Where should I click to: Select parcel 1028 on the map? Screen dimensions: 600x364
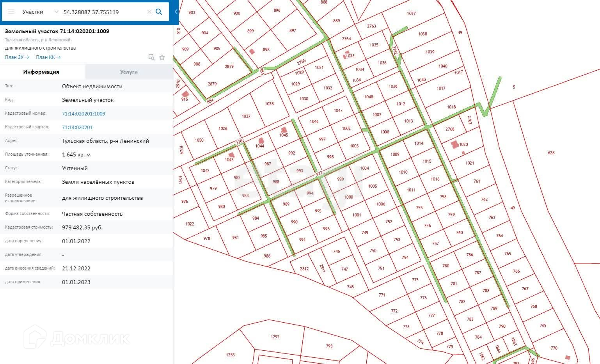pos(269,104)
